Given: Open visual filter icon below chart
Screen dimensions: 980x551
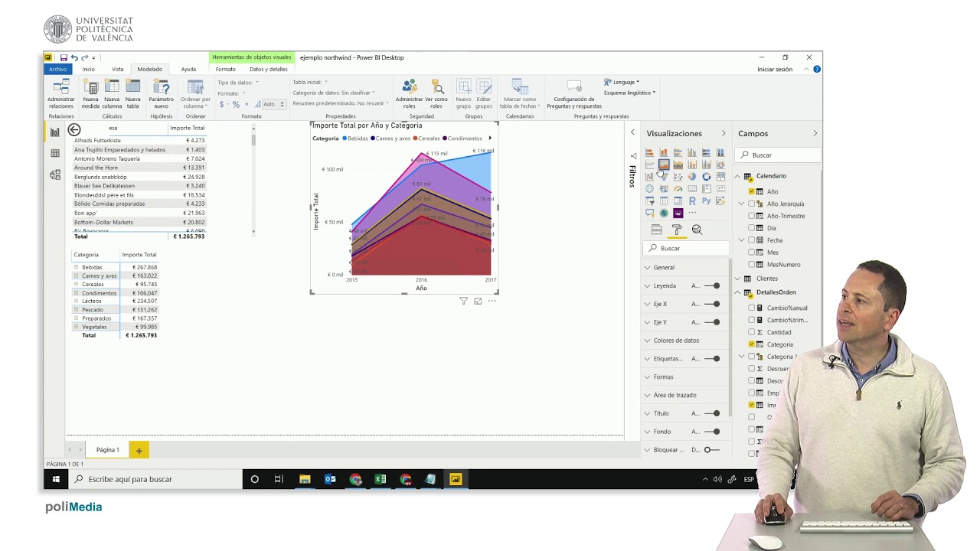Looking at the screenshot, I should [x=463, y=301].
